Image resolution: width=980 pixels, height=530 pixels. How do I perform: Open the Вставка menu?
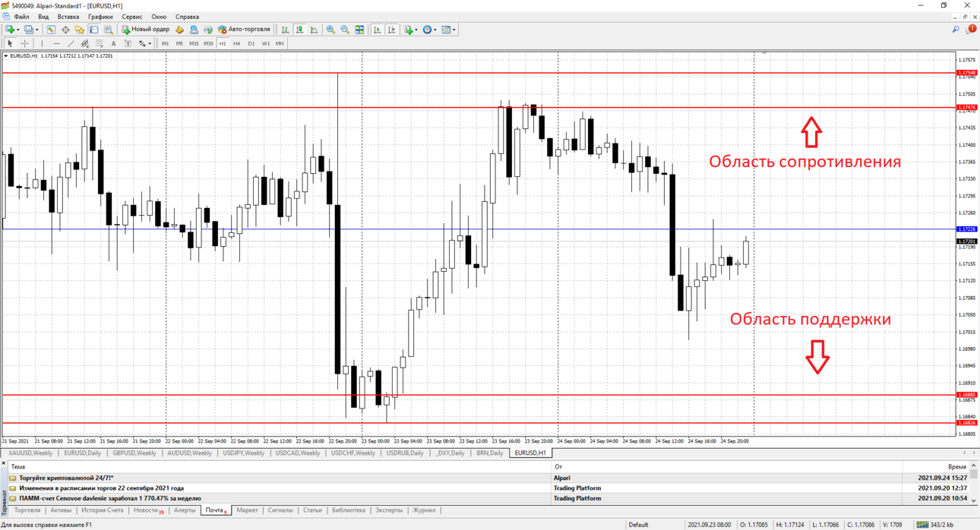click(68, 17)
